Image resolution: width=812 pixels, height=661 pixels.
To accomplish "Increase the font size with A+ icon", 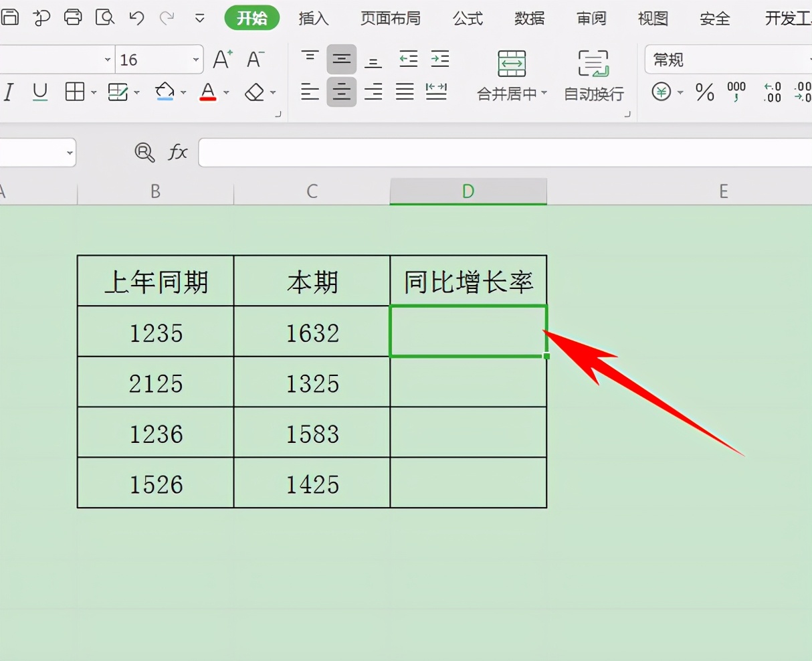I will point(222,59).
